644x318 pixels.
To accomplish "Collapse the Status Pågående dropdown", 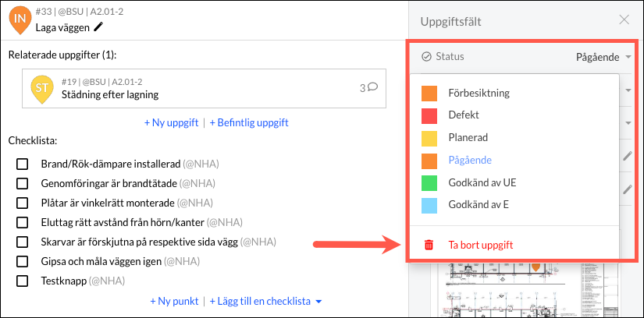I will tap(628, 57).
